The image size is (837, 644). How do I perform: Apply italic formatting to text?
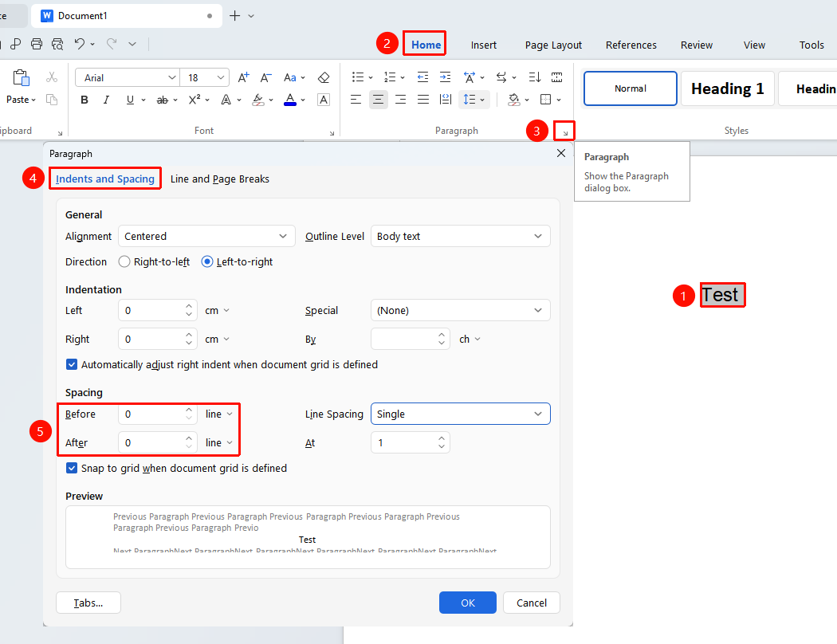(x=106, y=100)
